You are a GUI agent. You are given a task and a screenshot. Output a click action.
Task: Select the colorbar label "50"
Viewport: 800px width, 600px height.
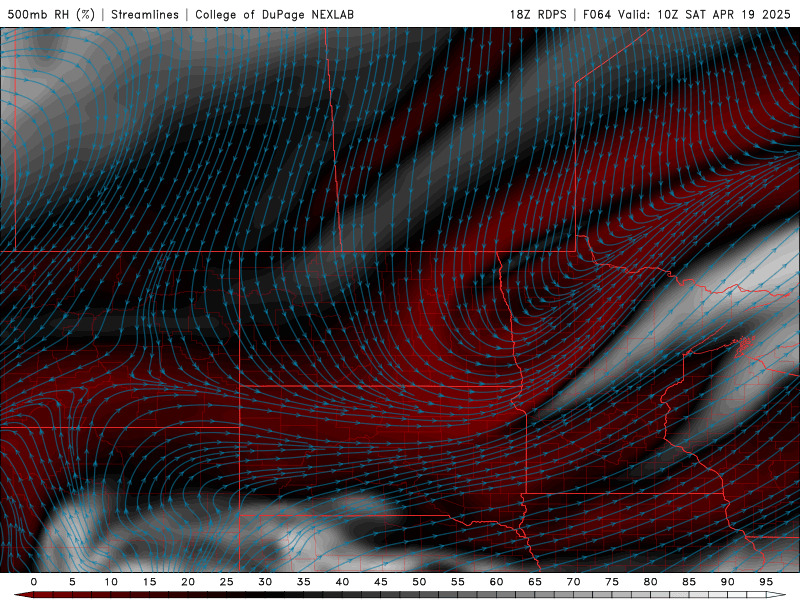[419, 582]
